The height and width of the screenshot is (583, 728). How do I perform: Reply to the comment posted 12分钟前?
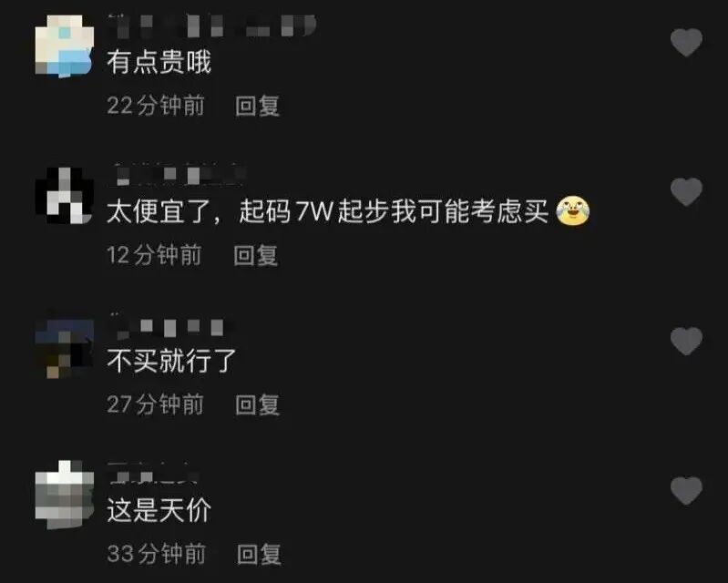(256, 255)
